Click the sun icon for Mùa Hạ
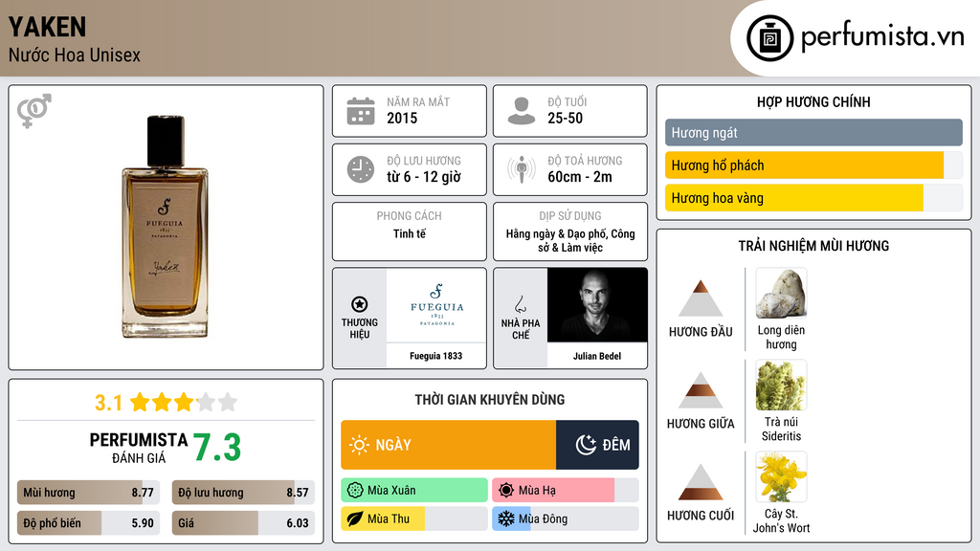The image size is (980, 551). click(506, 491)
